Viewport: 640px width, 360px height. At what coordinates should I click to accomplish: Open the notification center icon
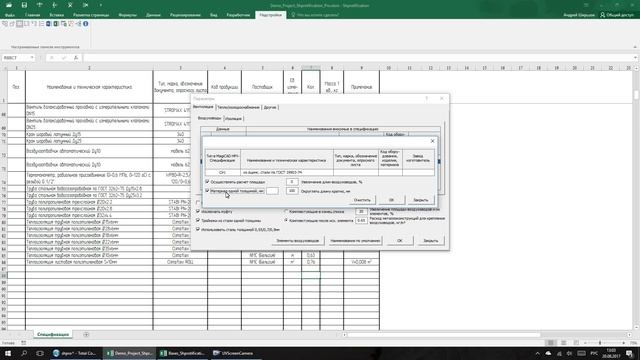629,353
